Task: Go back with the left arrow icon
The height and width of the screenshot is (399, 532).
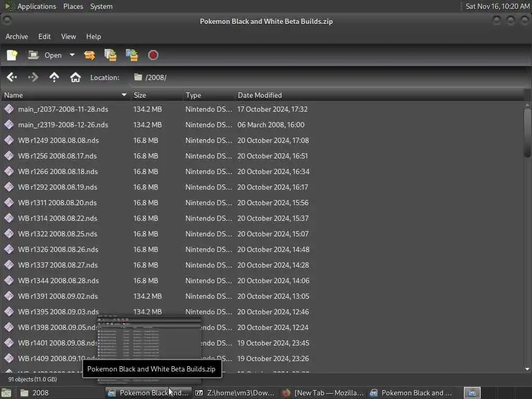Action: coord(12,77)
